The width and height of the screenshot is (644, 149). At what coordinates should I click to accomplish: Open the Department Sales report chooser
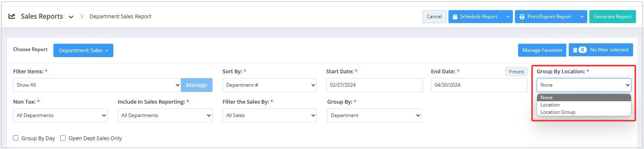coord(83,50)
